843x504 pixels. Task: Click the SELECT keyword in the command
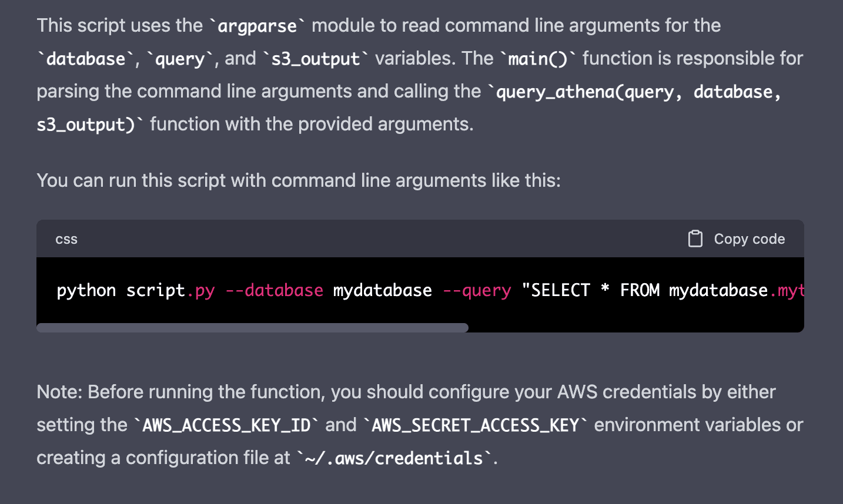(560, 291)
